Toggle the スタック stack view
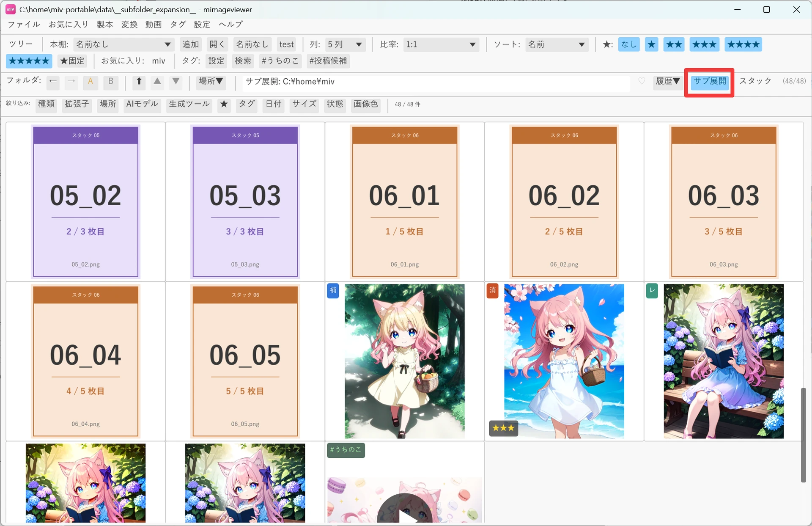 pyautogui.click(x=755, y=81)
